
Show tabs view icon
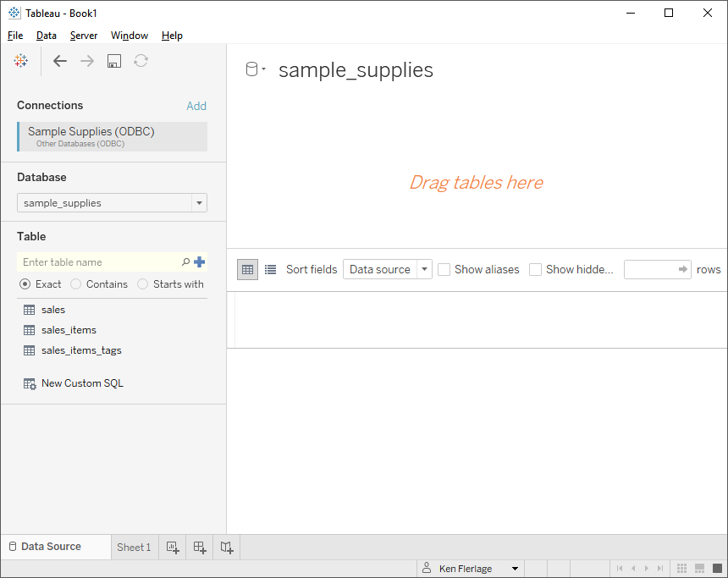pyautogui.click(x=717, y=568)
